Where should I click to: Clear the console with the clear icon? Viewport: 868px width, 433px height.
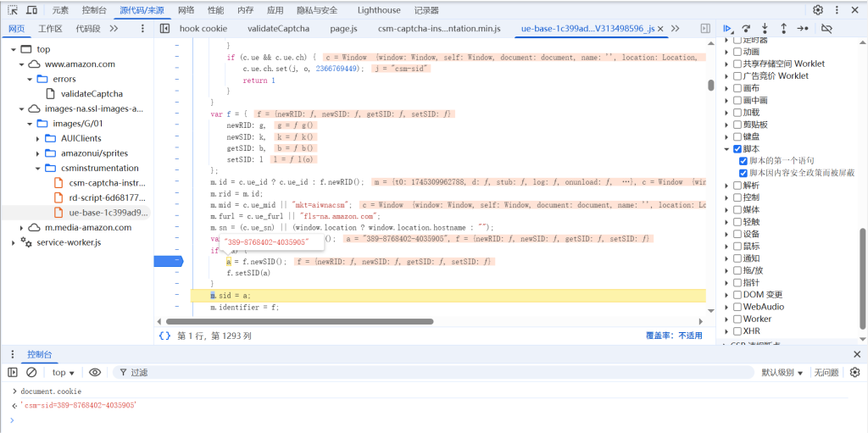tap(31, 372)
